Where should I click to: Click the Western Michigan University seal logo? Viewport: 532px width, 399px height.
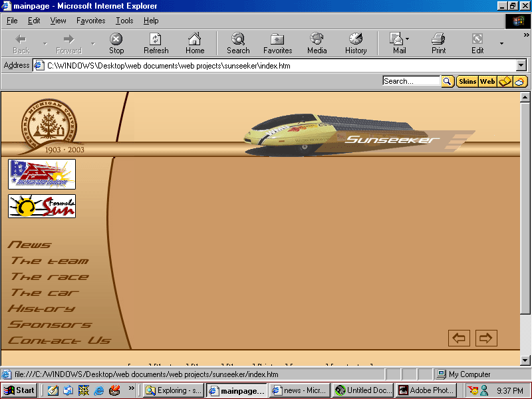click(49, 128)
